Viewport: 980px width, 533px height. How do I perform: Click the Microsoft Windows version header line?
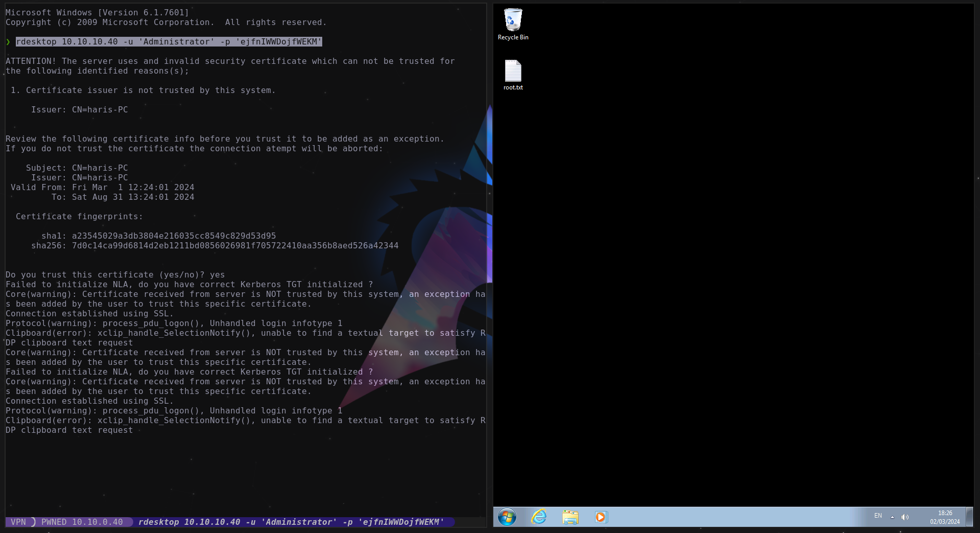pos(97,12)
